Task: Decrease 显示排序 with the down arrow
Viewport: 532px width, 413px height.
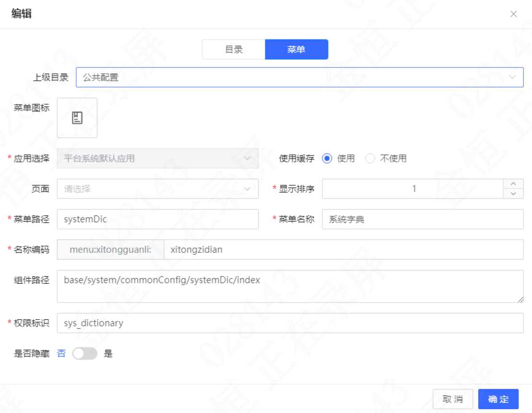Action: click(513, 194)
